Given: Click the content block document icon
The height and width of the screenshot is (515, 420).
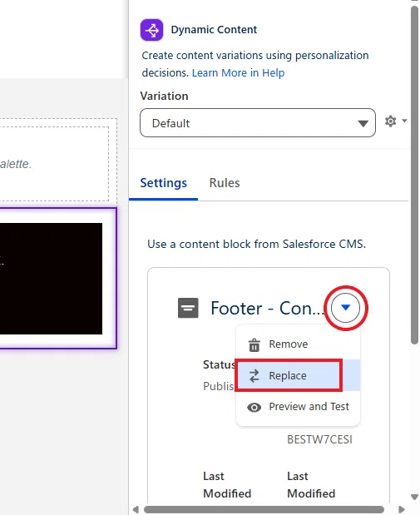Looking at the screenshot, I should (x=188, y=308).
